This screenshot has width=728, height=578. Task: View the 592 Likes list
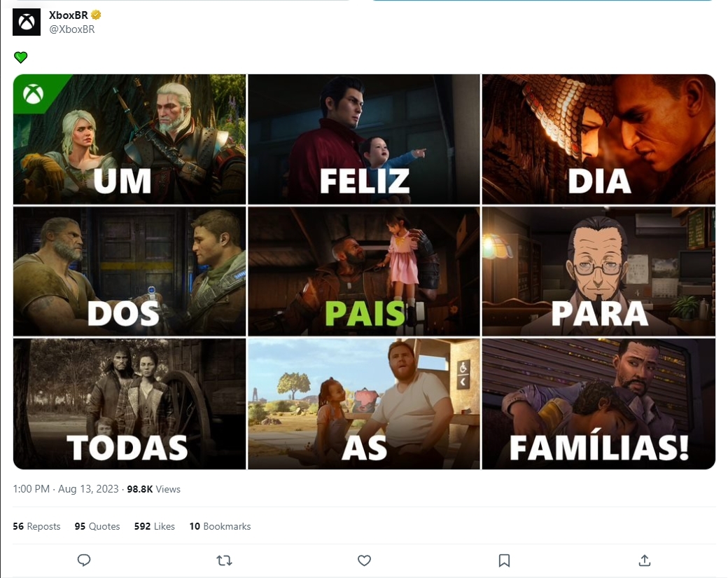click(155, 526)
